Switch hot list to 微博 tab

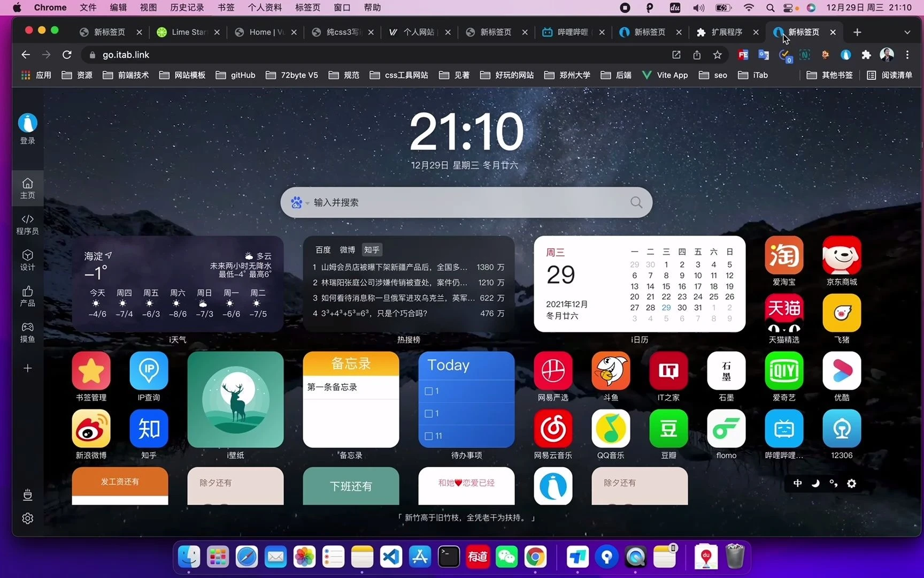pyautogui.click(x=347, y=249)
